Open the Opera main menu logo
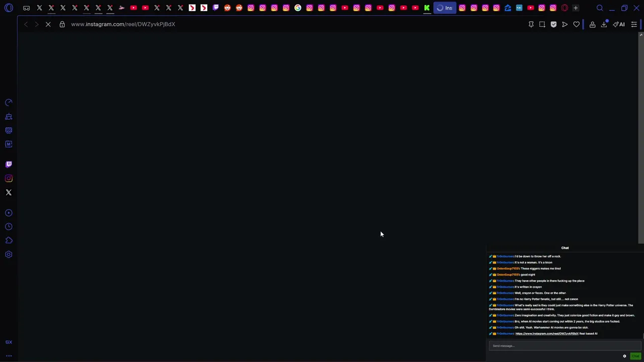The height and width of the screenshot is (362, 644). click(9, 8)
